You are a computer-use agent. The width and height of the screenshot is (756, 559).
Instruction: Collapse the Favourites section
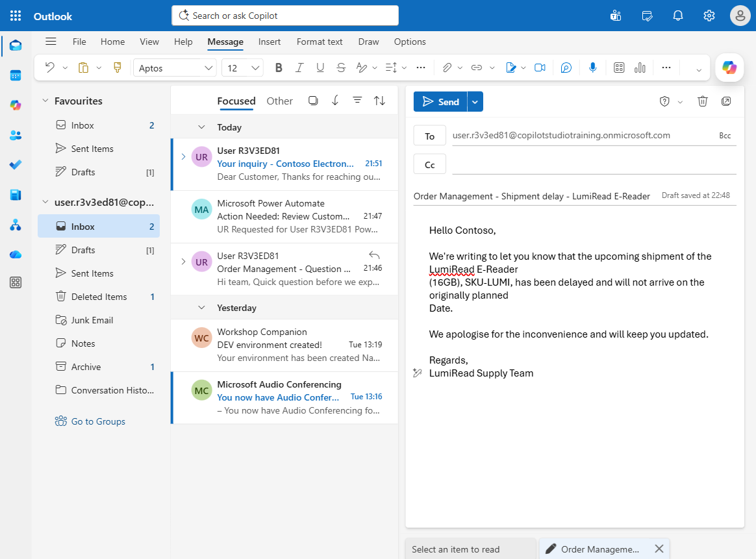[45, 101]
